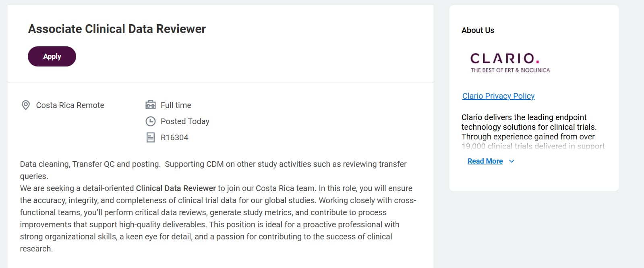Click the Clario about description paragraph

(528, 127)
